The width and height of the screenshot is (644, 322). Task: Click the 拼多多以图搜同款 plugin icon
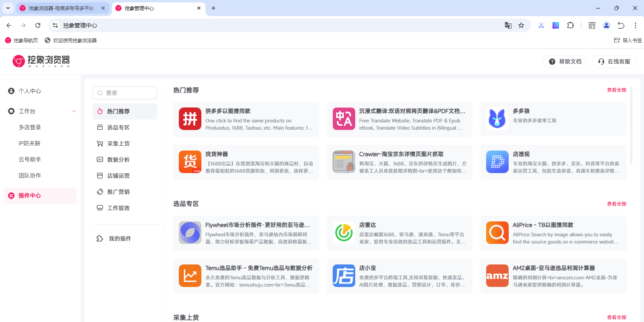point(190,119)
